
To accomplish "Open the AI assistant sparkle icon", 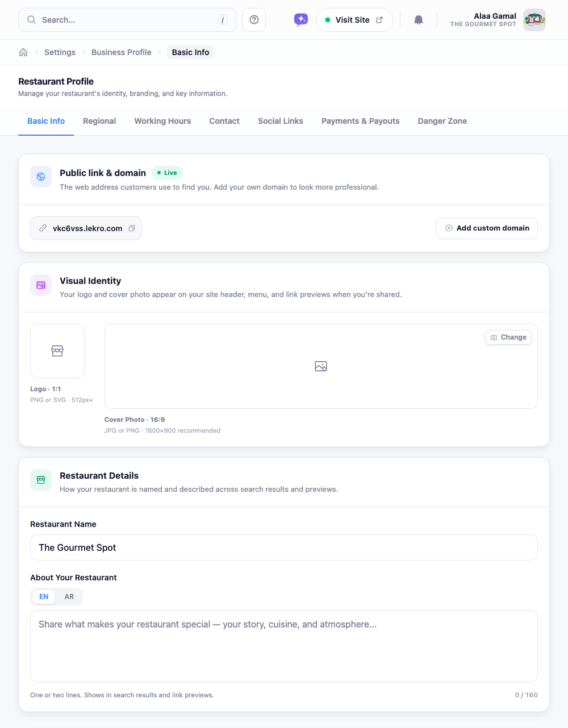I will [301, 20].
